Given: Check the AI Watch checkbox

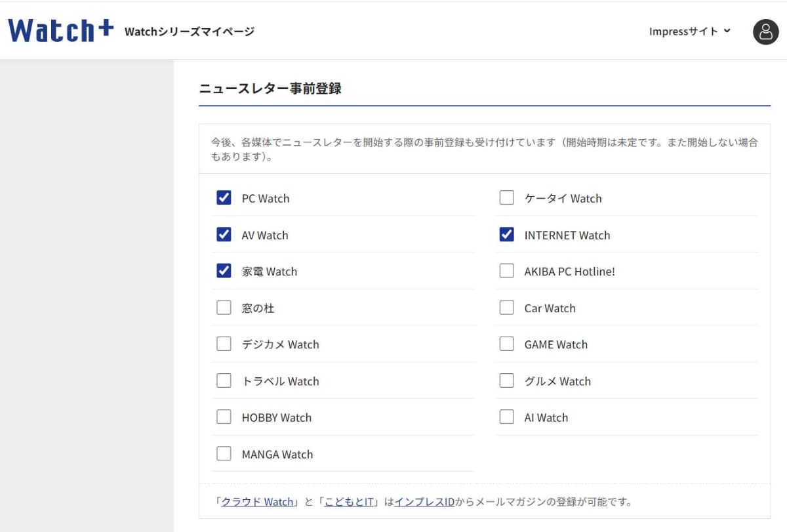Looking at the screenshot, I should point(506,417).
